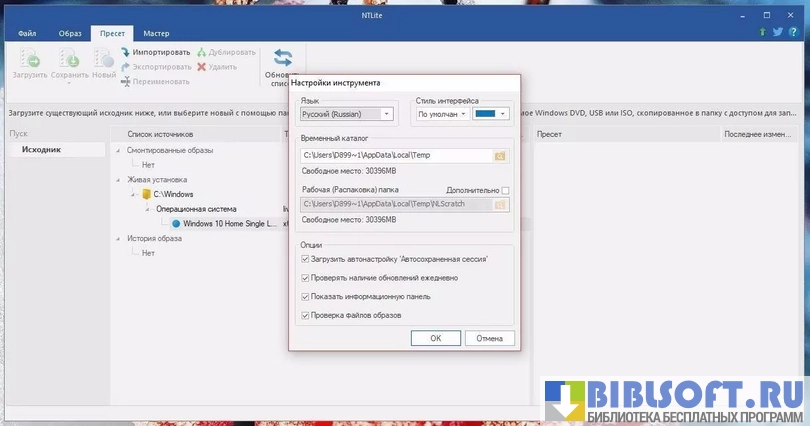Click the Отмена button
Viewport: 810px width, 426px height.
point(490,338)
